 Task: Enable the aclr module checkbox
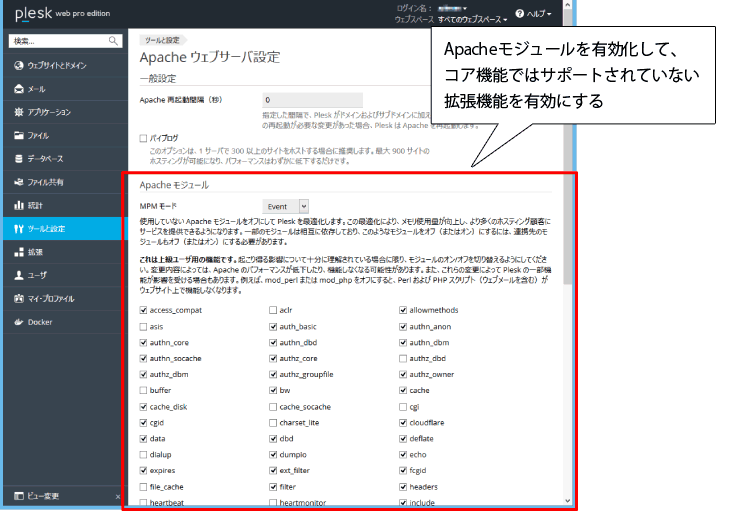click(x=273, y=310)
